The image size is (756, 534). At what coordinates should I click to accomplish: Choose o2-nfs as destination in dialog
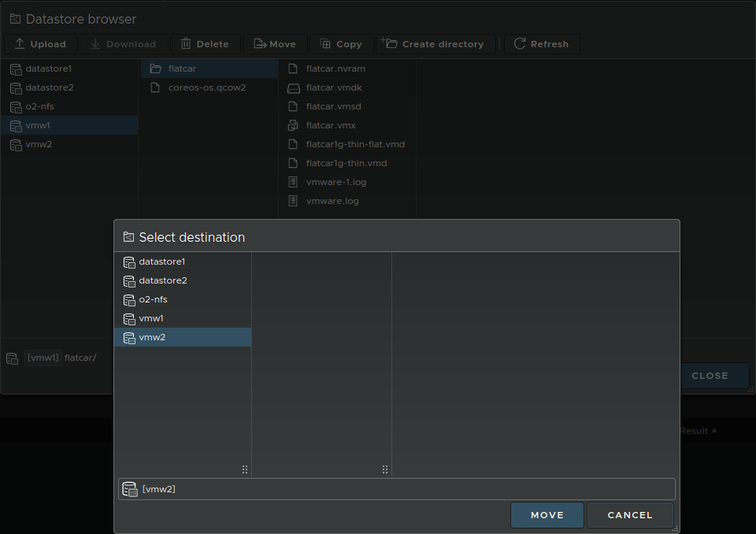(x=183, y=299)
